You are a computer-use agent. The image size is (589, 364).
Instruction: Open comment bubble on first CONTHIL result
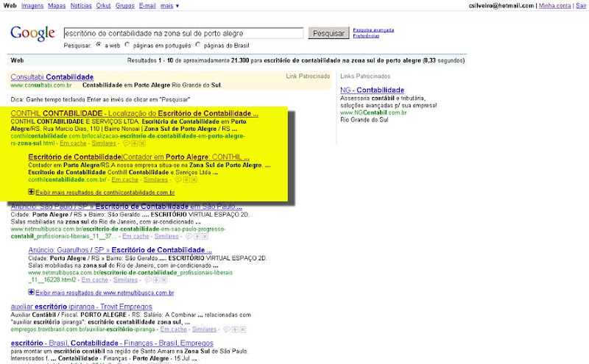(x=126, y=143)
